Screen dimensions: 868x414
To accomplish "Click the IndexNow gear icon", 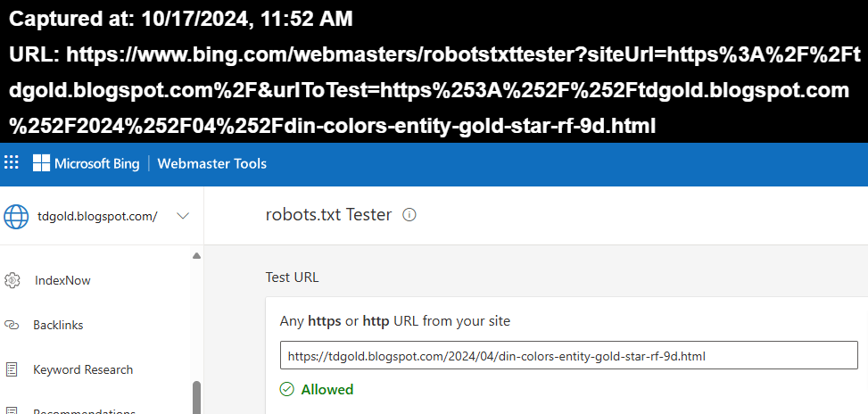I will (x=12, y=280).
